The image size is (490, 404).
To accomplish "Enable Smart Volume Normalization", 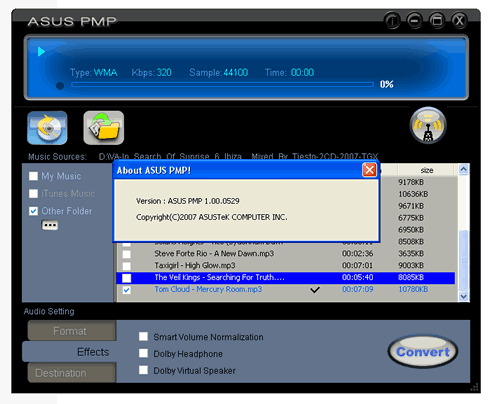I will 143,336.
